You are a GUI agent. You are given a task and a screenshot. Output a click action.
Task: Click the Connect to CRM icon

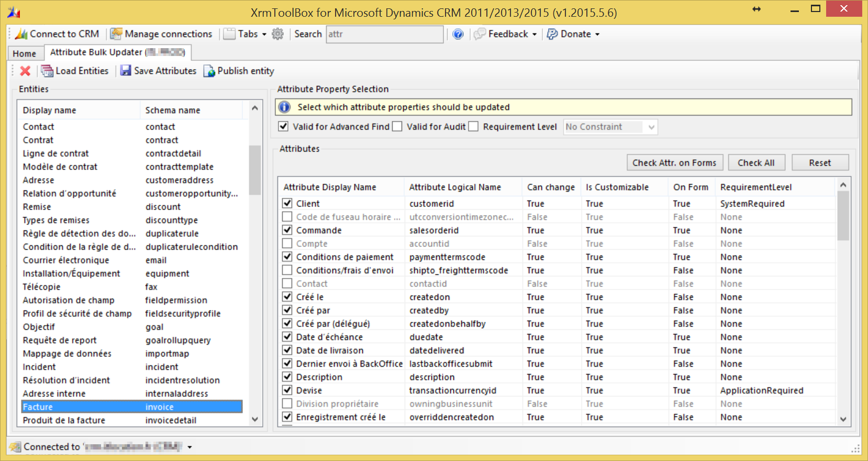coord(21,34)
